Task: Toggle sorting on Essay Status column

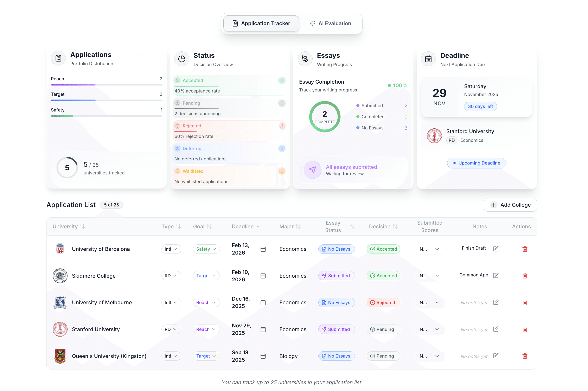Action: [352, 226]
